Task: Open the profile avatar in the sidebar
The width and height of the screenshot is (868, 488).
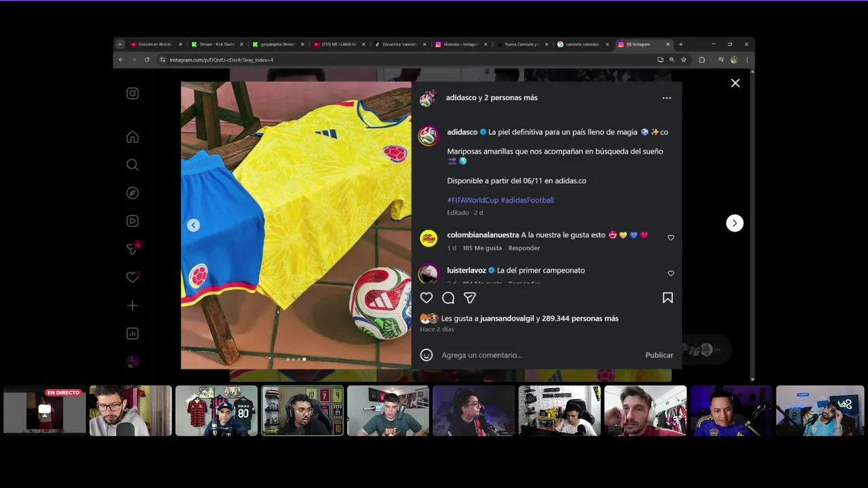Action: [x=132, y=362]
